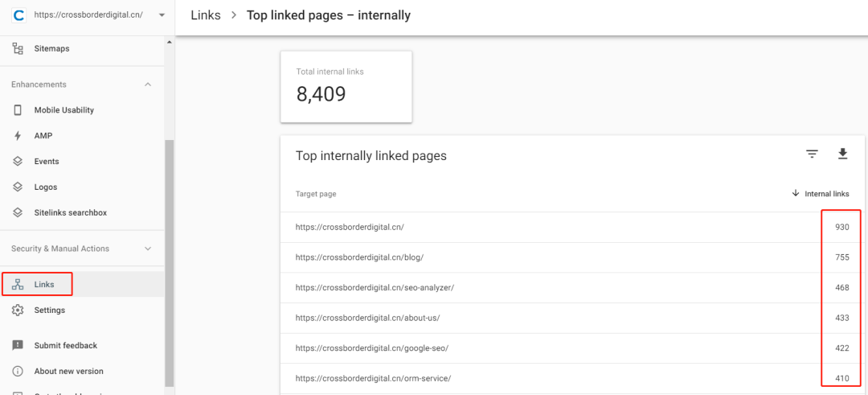Click the Mobile Usability phone icon
Image resolution: width=868 pixels, height=395 pixels.
coord(18,110)
